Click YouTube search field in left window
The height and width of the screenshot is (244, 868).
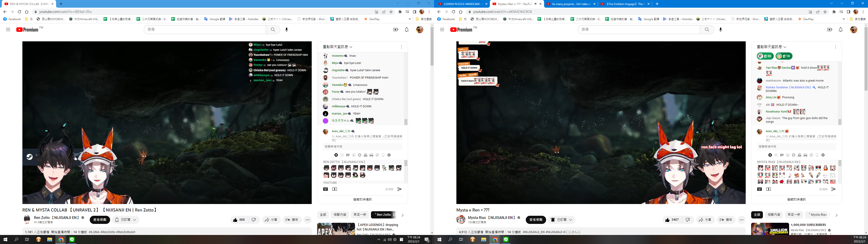(205, 30)
